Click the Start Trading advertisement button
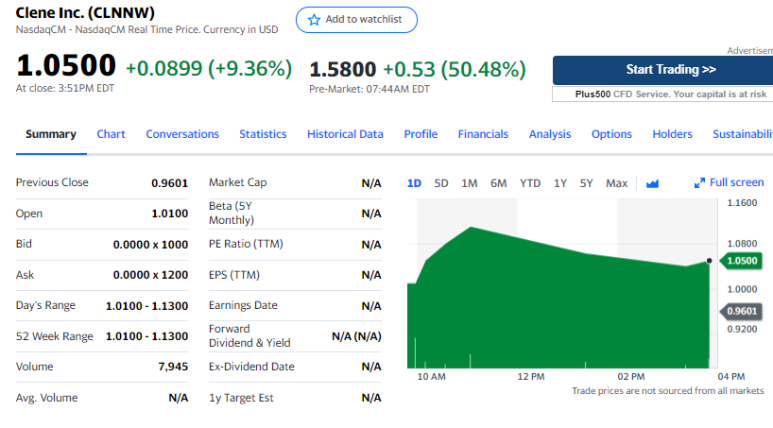 click(x=663, y=70)
